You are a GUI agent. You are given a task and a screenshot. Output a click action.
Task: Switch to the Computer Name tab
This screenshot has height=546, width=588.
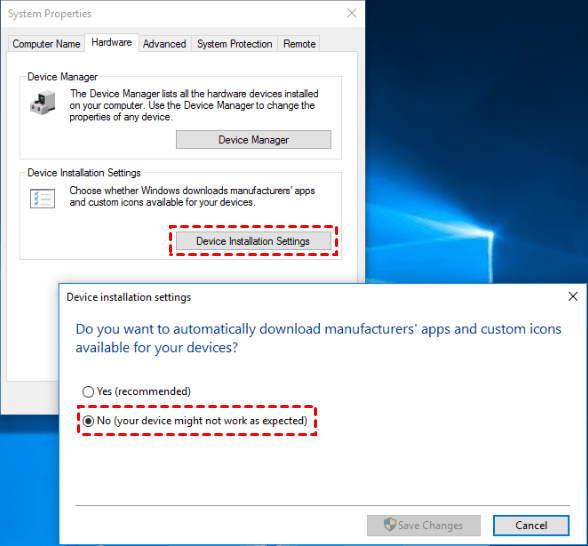click(x=46, y=44)
